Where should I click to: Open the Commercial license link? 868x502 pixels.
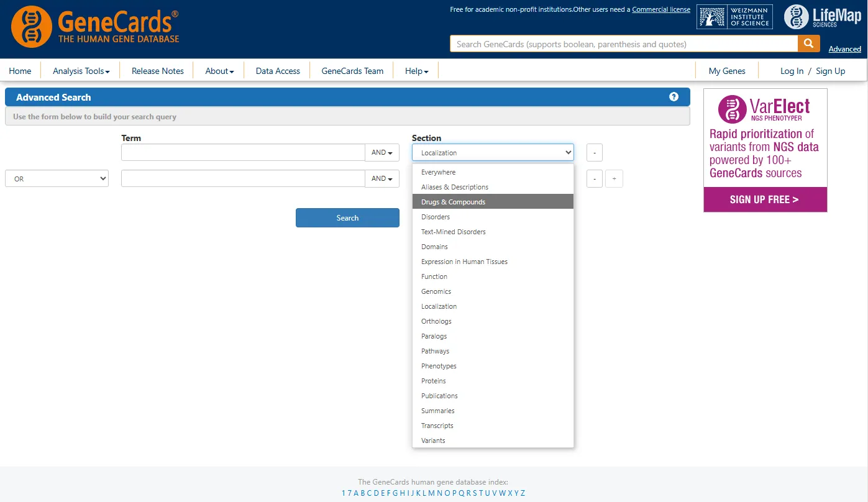coord(661,10)
